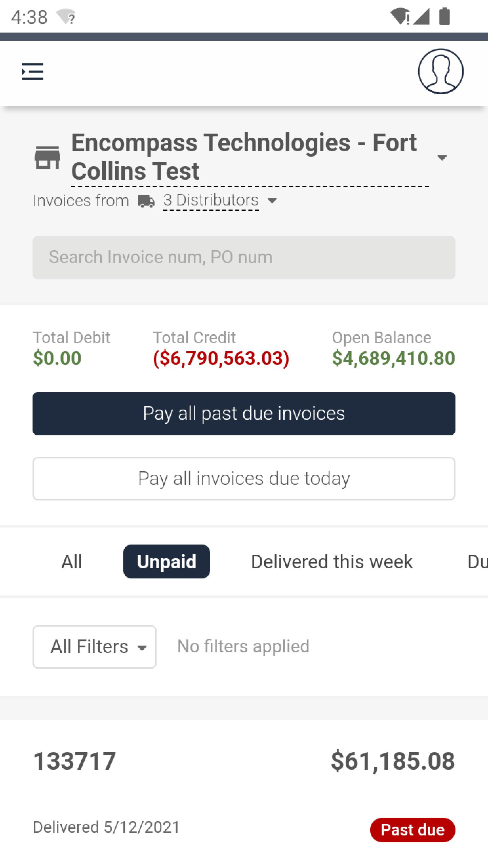Focus the Search Invoice num field
Viewport: 488px width, 868px height.
[x=244, y=258]
